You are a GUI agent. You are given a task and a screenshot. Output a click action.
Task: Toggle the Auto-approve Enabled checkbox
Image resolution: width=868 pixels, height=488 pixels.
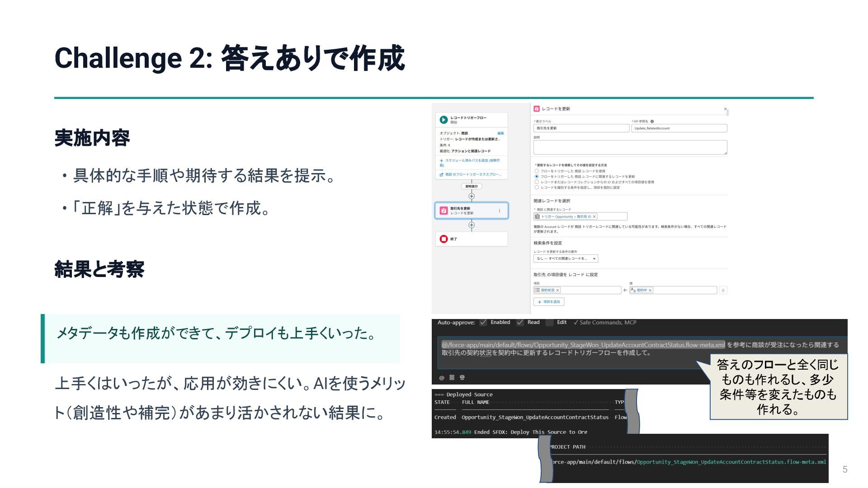point(483,323)
